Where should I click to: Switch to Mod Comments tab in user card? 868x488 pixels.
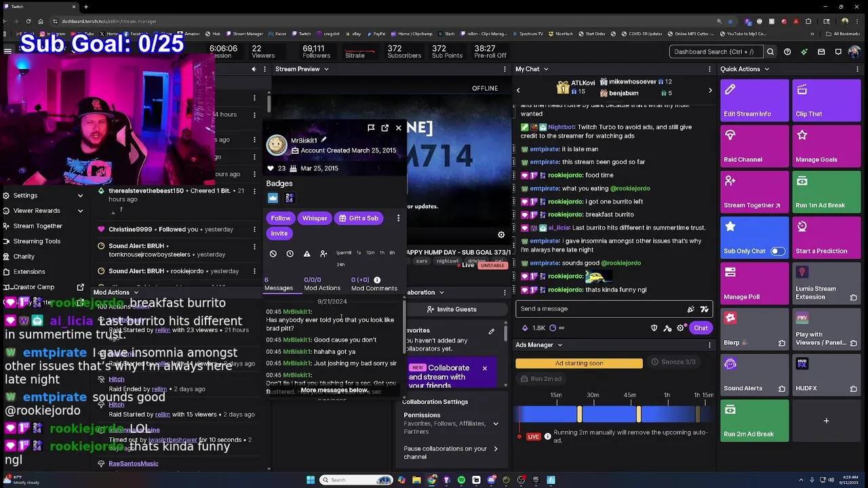[374, 284]
